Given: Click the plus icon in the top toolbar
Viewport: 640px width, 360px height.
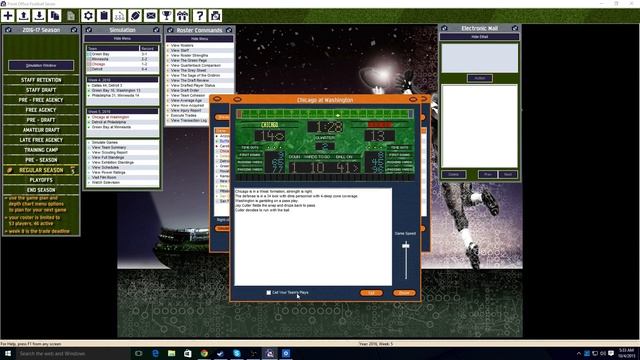Looking at the screenshot, I should pos(8,16).
